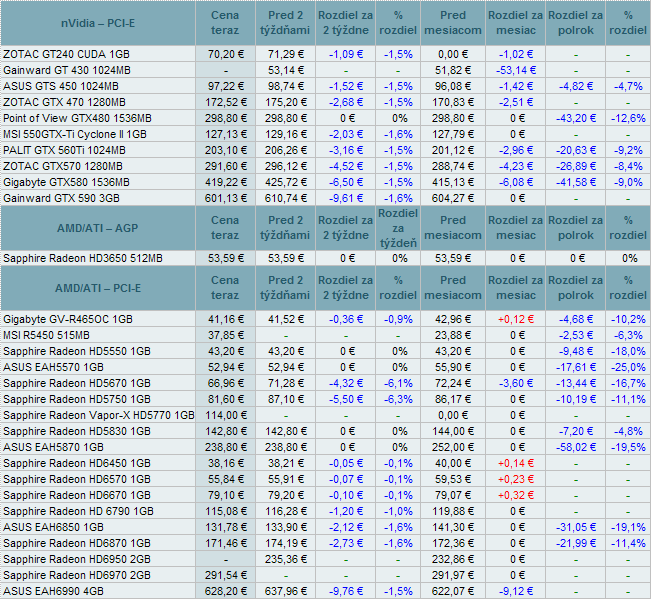Click the '610,74 €' price cell
651x599 pixels.
click(x=286, y=198)
